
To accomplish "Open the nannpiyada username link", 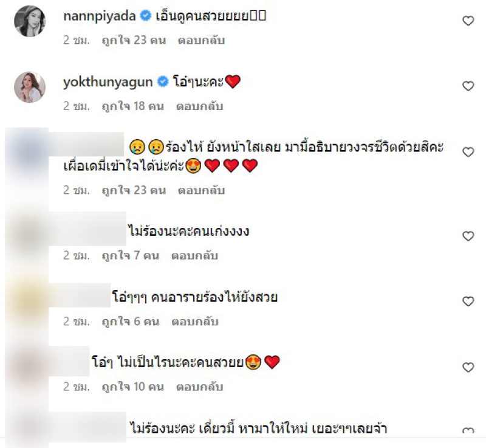I will [x=100, y=16].
